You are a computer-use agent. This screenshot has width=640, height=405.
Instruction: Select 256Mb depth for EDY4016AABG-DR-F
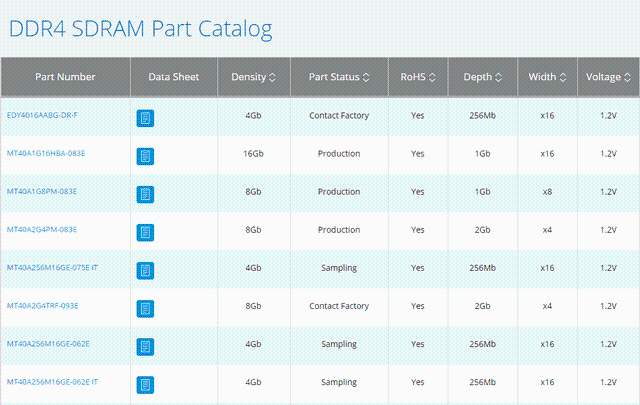pos(482,116)
